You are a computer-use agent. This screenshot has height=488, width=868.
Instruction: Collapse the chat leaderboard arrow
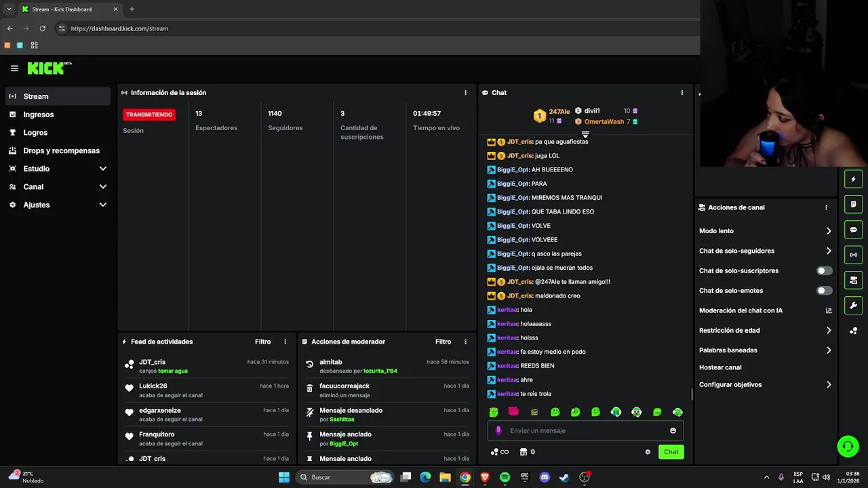coord(585,134)
